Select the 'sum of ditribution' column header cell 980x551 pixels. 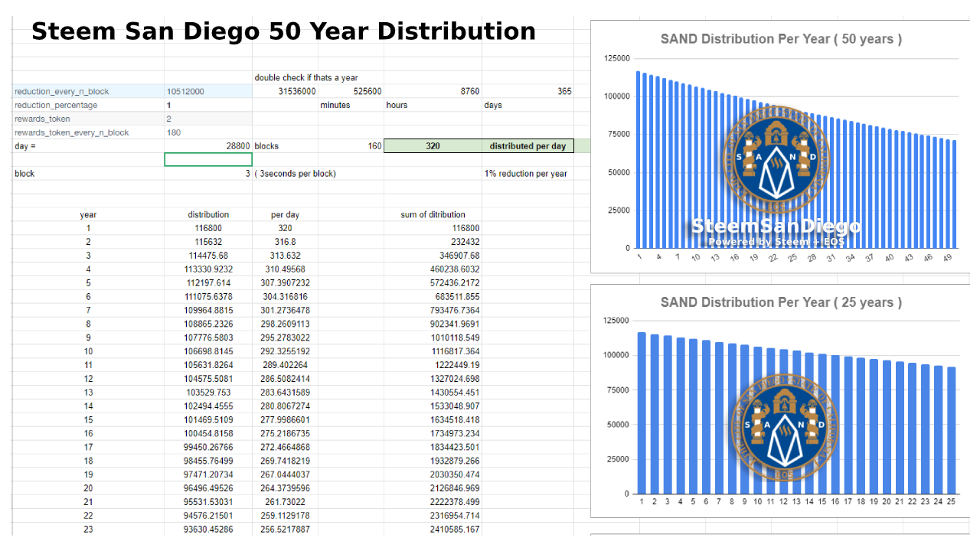433,214
